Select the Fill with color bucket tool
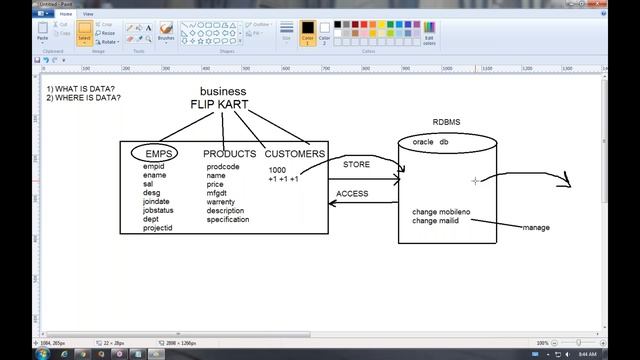The width and height of the screenshot is (640, 360). [139, 28]
